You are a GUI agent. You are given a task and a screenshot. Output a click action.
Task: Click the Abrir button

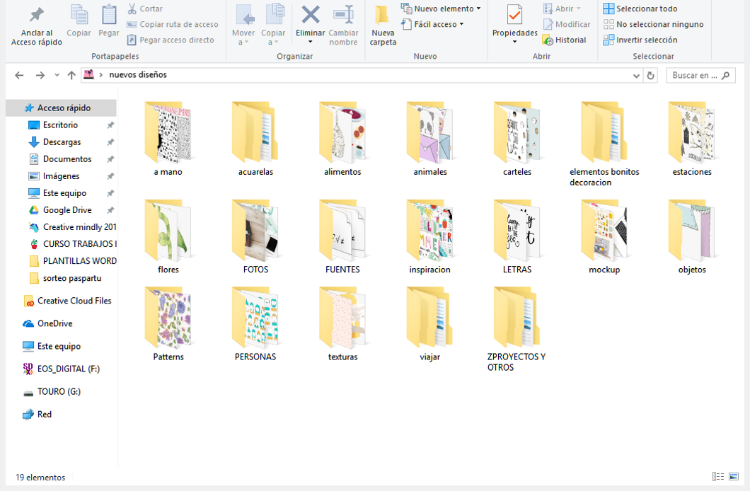562,9
